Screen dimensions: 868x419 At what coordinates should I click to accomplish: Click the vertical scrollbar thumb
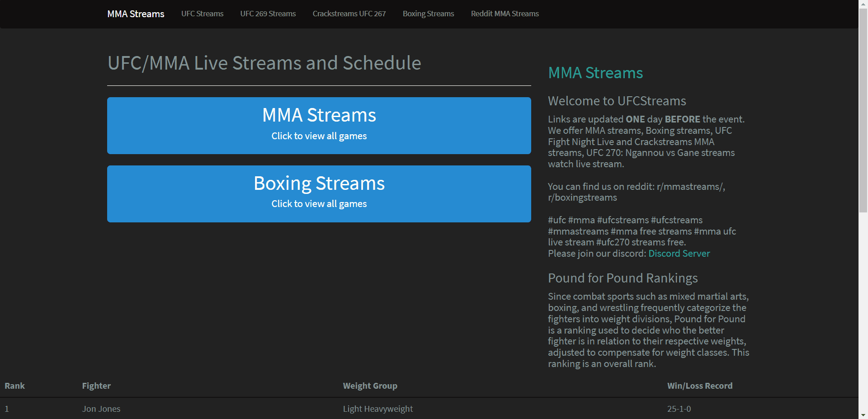[863, 108]
